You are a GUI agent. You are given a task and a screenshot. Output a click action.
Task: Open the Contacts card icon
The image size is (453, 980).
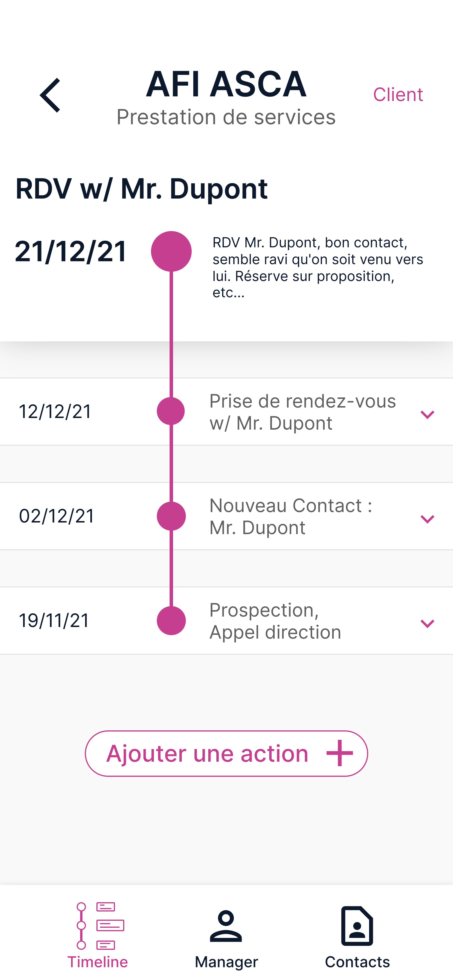point(357,926)
